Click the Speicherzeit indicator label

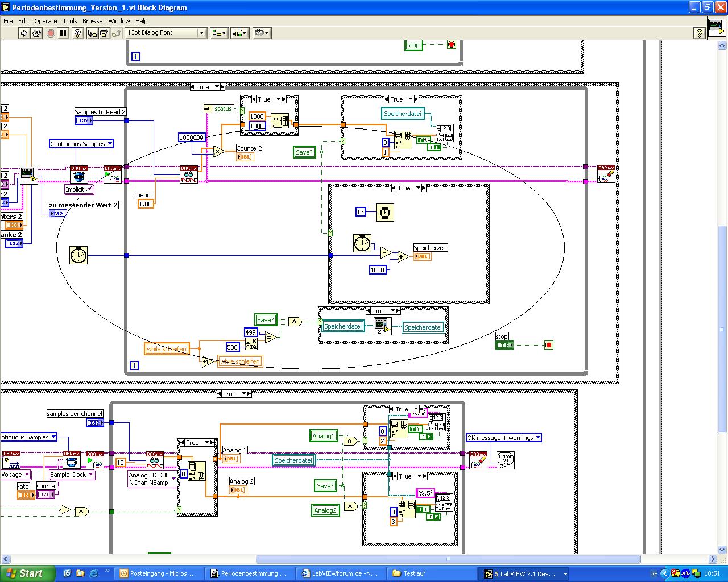pyautogui.click(x=430, y=248)
